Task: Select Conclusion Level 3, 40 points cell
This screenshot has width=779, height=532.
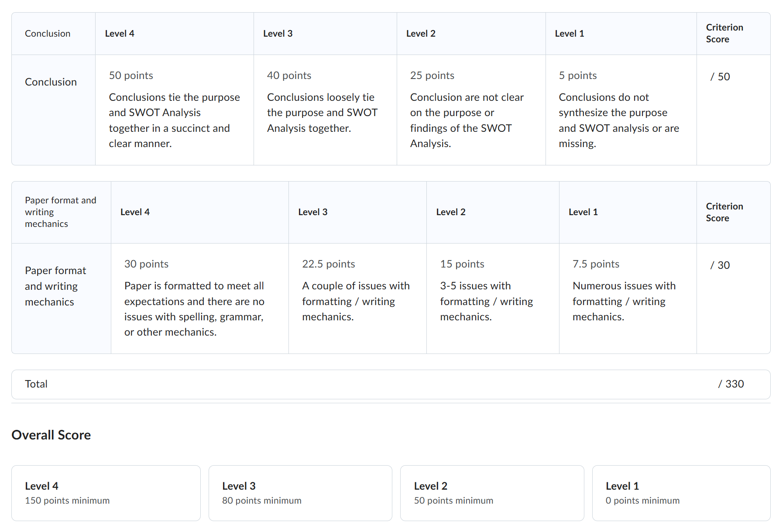Action: click(325, 110)
